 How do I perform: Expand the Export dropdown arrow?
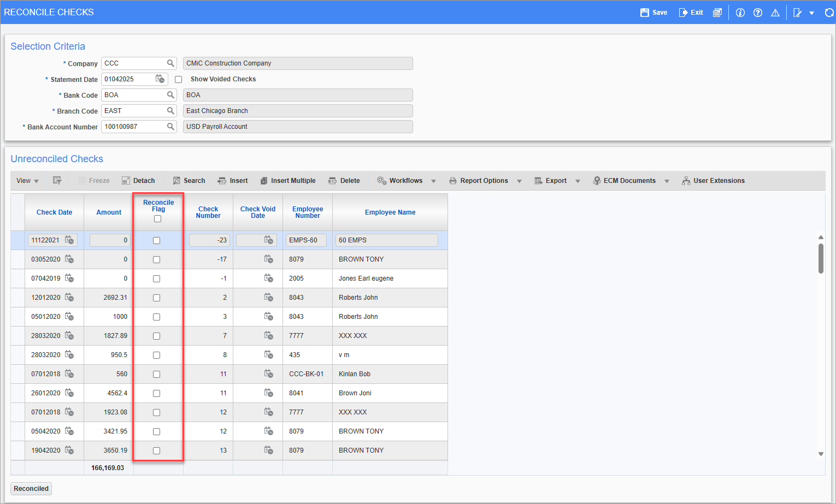(578, 181)
